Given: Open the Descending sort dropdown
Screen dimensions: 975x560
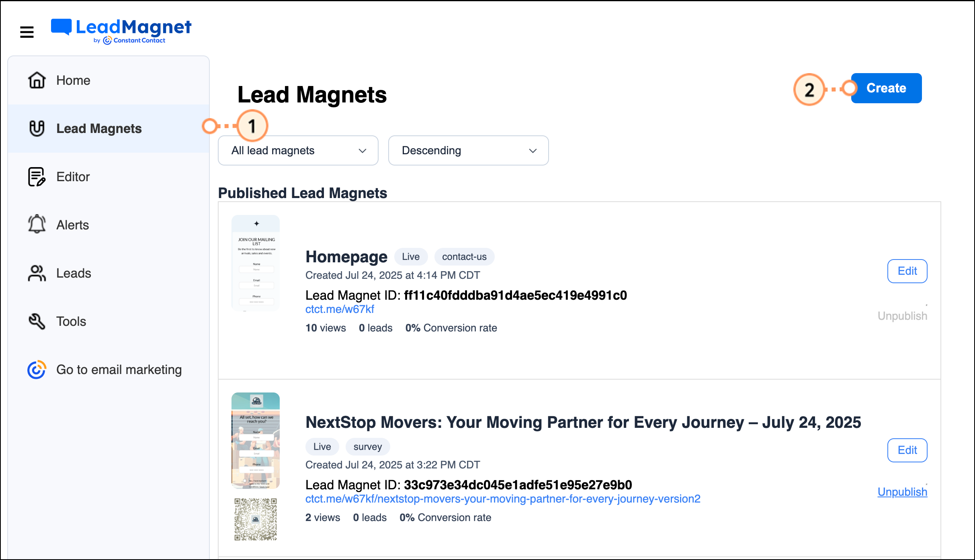Looking at the screenshot, I should [x=469, y=151].
